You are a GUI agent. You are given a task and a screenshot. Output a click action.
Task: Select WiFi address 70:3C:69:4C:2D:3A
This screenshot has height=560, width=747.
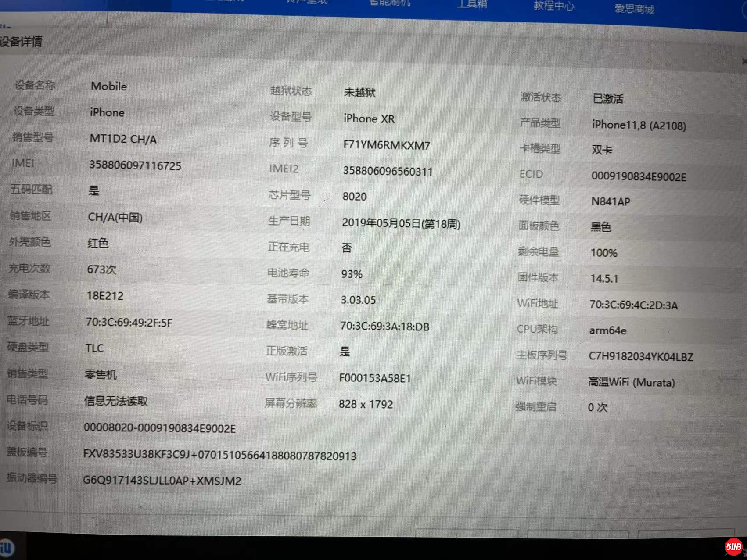pos(633,305)
